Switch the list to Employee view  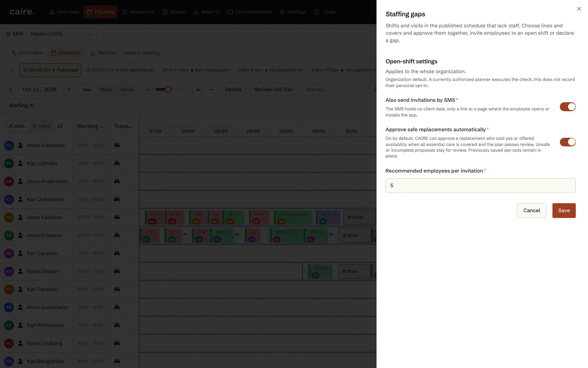(x=18, y=126)
